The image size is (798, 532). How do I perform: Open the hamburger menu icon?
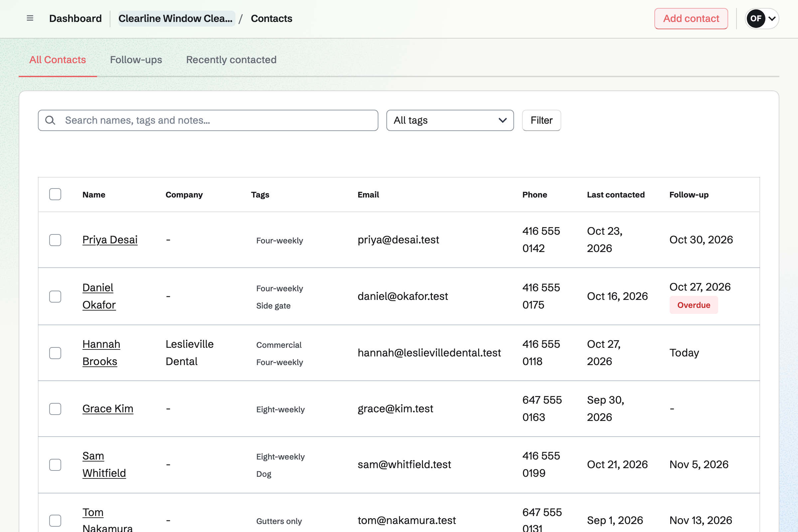(x=30, y=18)
